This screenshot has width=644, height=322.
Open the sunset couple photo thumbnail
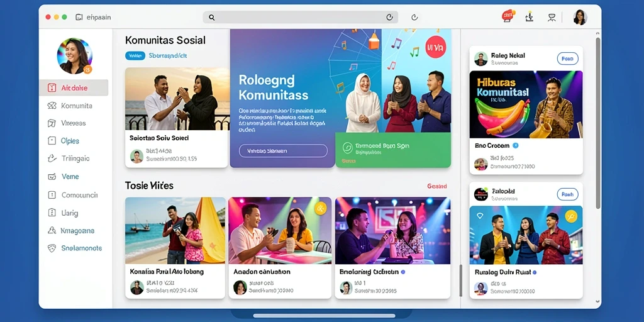pyautogui.click(x=177, y=99)
